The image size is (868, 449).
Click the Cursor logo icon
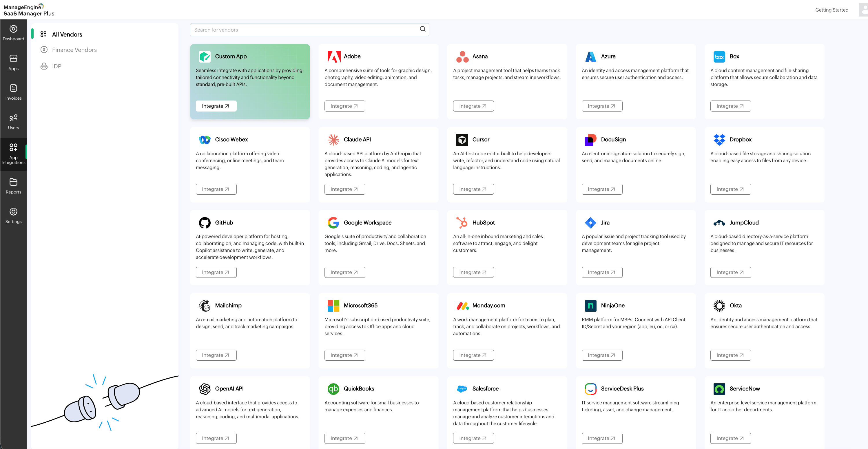pyautogui.click(x=462, y=139)
